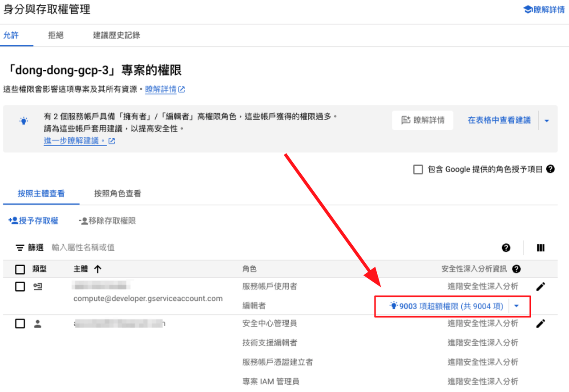Viewport: 569px width, 392px height.
Task: Click 在表格中查看建議 button
Action: coord(499,120)
